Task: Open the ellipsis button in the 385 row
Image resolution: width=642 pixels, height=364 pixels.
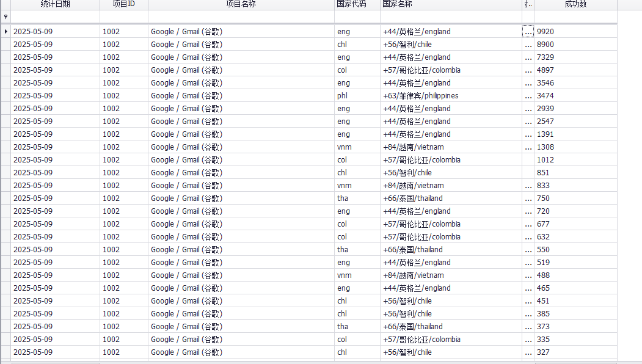Action: click(x=528, y=314)
